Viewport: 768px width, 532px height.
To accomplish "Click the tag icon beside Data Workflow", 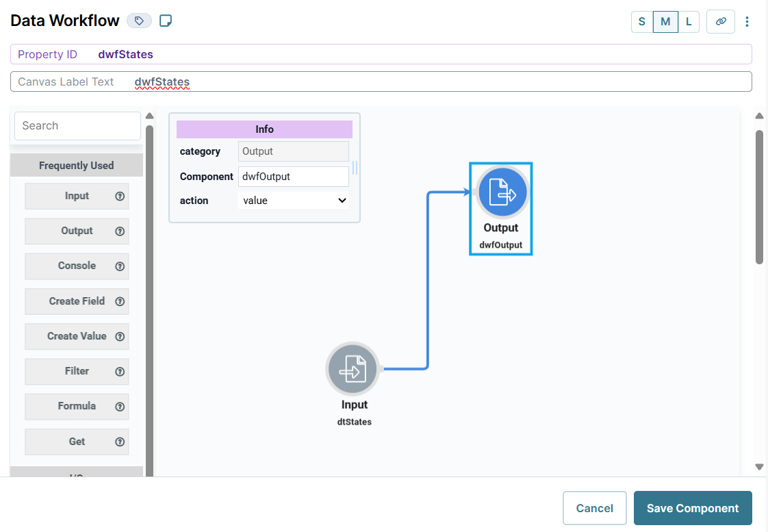I will [139, 21].
